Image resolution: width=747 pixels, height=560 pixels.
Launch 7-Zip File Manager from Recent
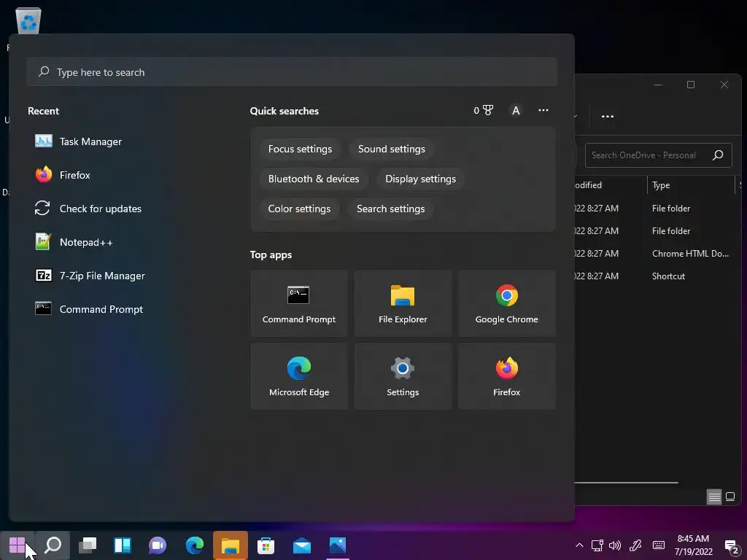point(90,276)
